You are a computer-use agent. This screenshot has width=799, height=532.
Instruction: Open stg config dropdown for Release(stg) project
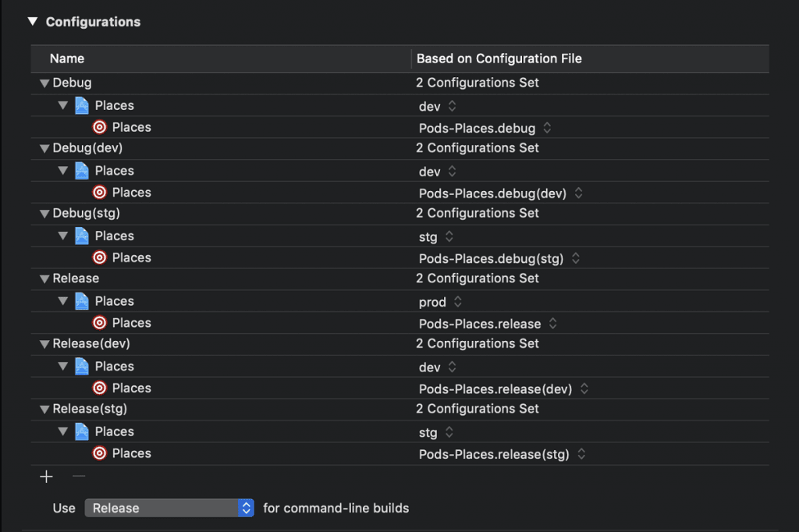(x=449, y=432)
